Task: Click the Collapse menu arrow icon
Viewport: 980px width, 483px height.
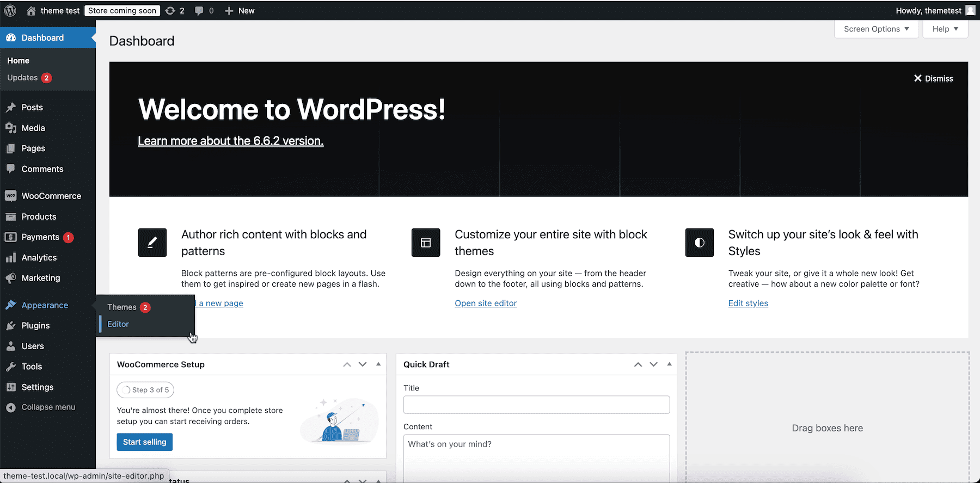Action: 11,407
